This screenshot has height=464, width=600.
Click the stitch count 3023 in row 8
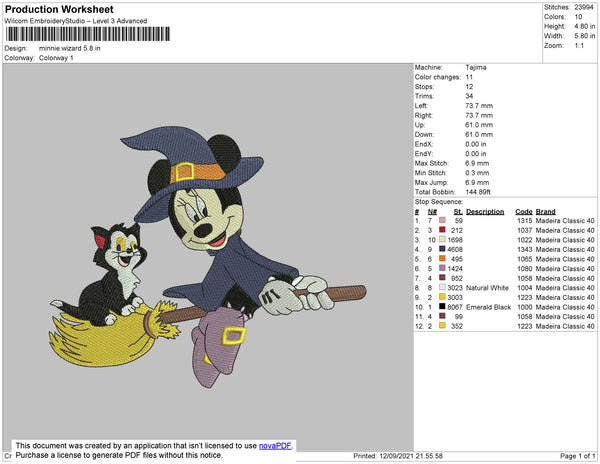click(x=455, y=288)
